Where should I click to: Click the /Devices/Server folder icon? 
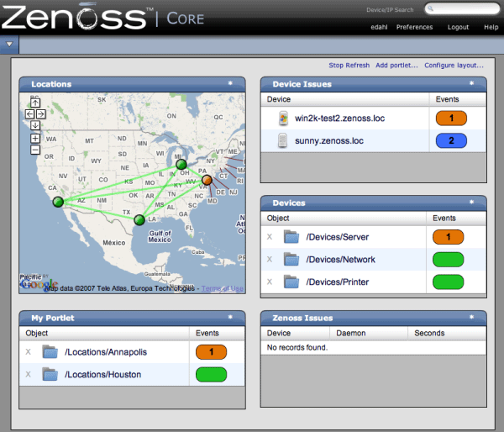291,238
